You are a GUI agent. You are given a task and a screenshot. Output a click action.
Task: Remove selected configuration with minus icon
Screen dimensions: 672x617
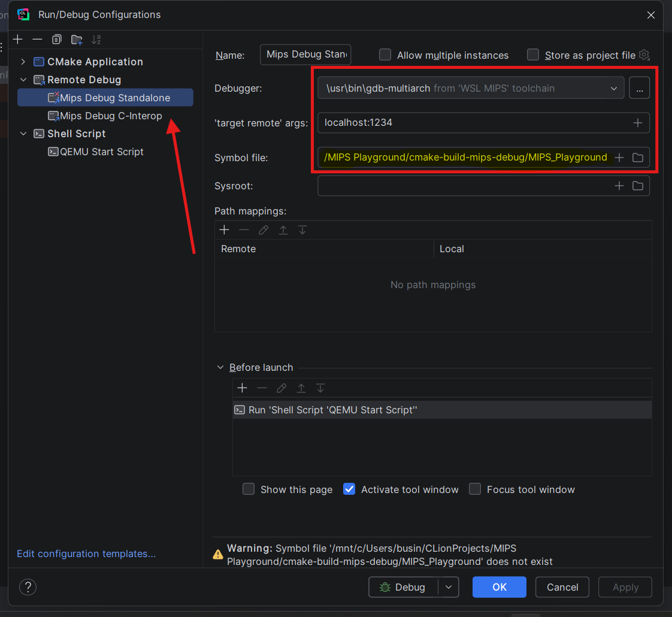point(37,40)
